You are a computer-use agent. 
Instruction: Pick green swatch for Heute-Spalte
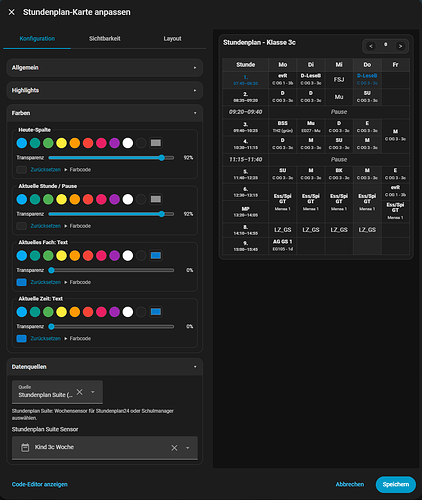pyautogui.click(x=48, y=143)
